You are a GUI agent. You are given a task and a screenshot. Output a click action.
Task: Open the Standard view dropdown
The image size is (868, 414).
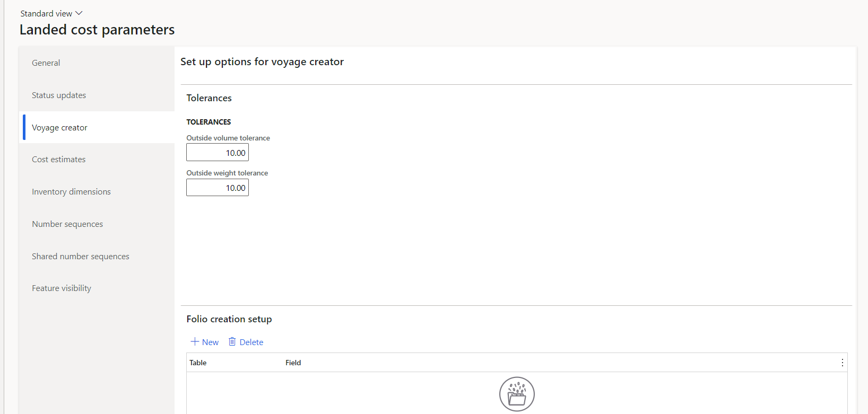(51, 13)
